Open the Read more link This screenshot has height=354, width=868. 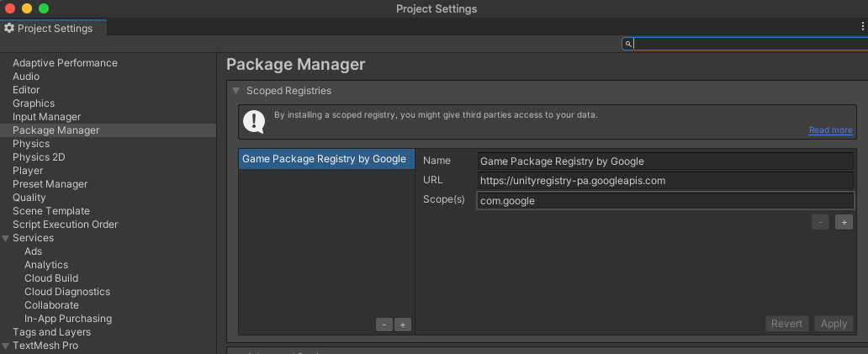pos(830,130)
